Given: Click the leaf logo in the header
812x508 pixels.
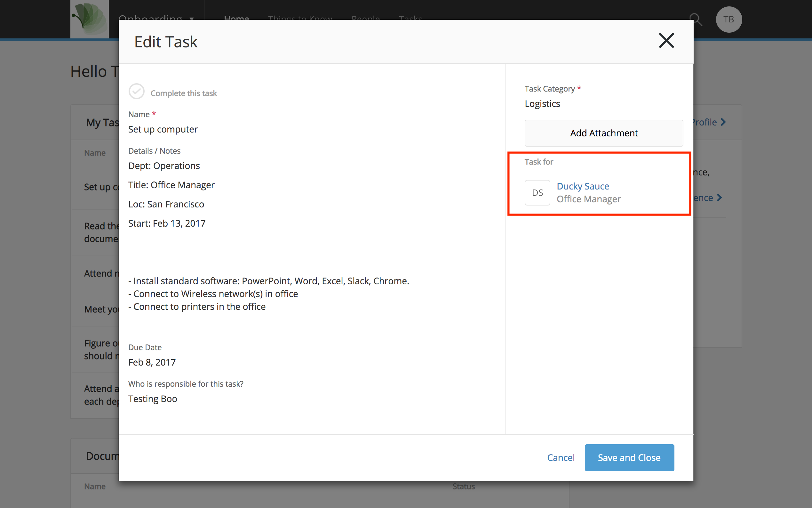Looking at the screenshot, I should point(89,19).
